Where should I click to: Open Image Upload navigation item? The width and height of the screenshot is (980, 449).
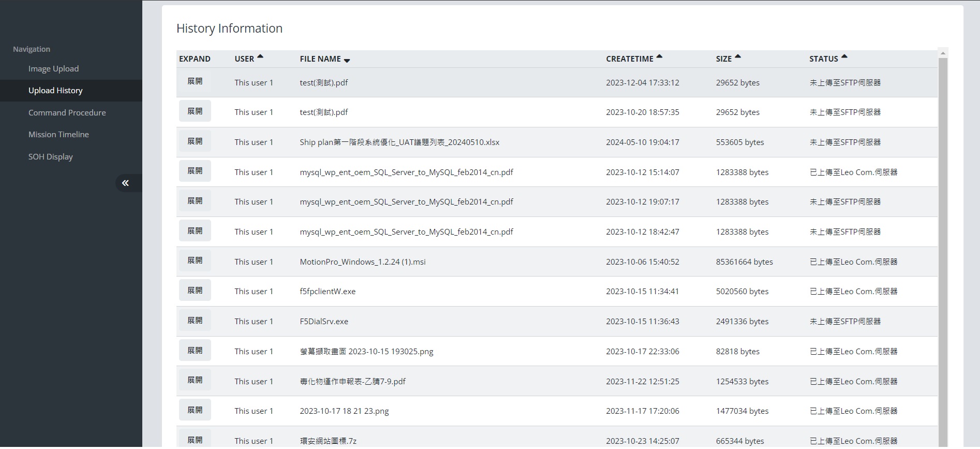click(53, 68)
